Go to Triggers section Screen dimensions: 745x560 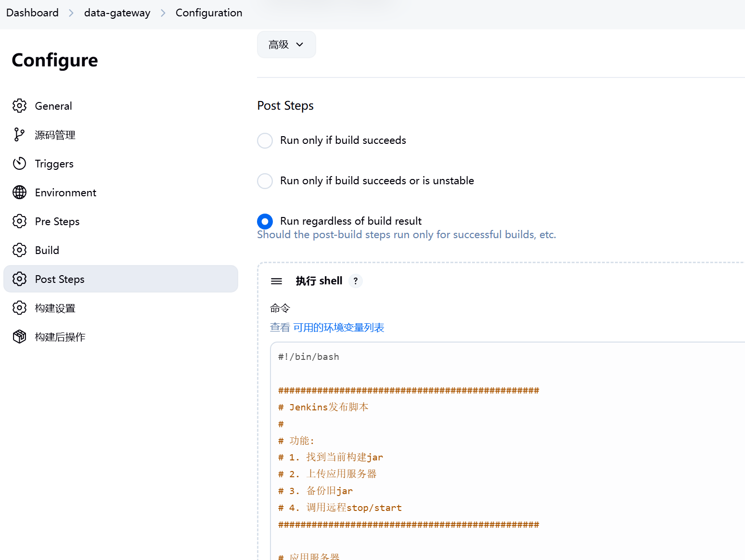[x=121, y=164]
